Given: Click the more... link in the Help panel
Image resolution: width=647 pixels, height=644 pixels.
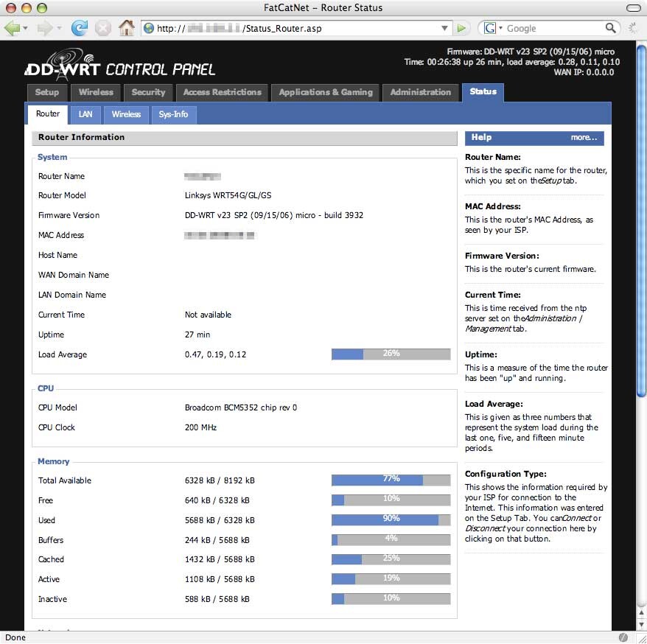Looking at the screenshot, I should (584, 137).
